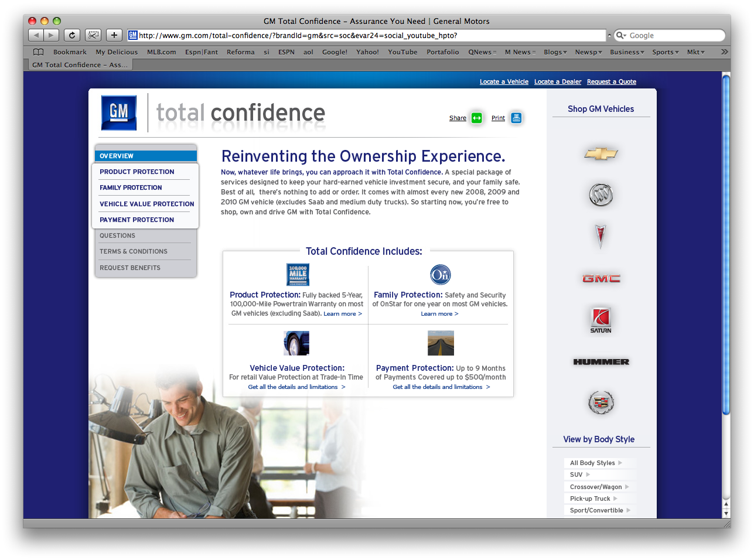
Task: Select the Sport/Convertible body style
Action: click(600, 510)
